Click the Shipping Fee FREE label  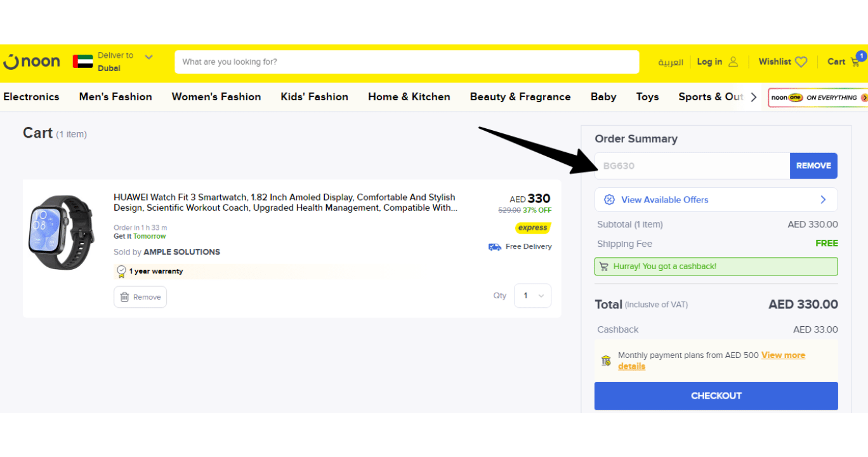tap(827, 243)
